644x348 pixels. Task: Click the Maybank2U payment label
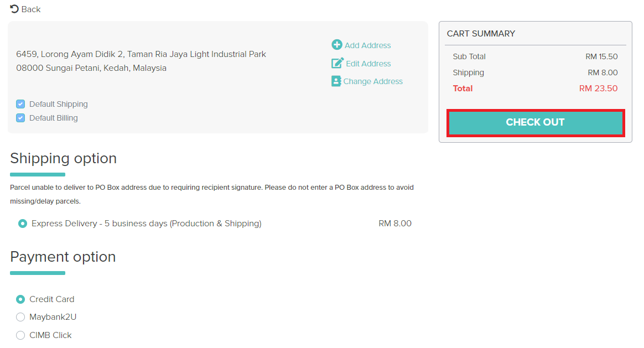click(x=53, y=317)
